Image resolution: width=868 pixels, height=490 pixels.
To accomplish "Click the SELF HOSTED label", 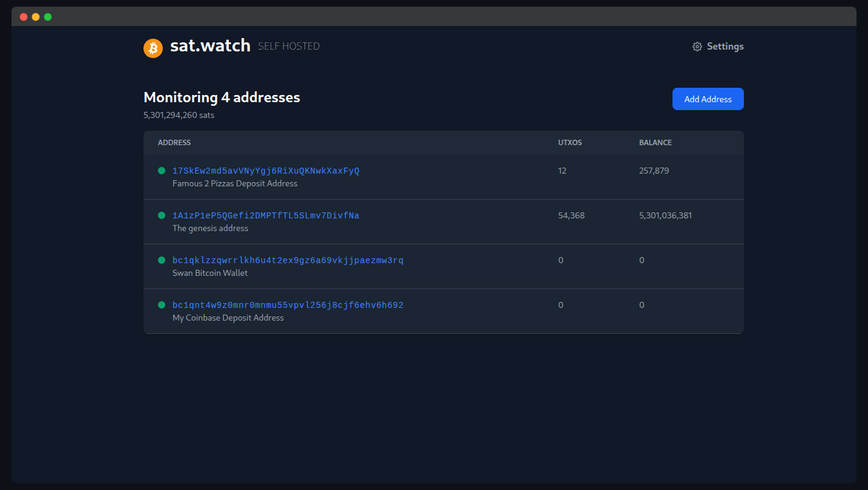I will (289, 47).
